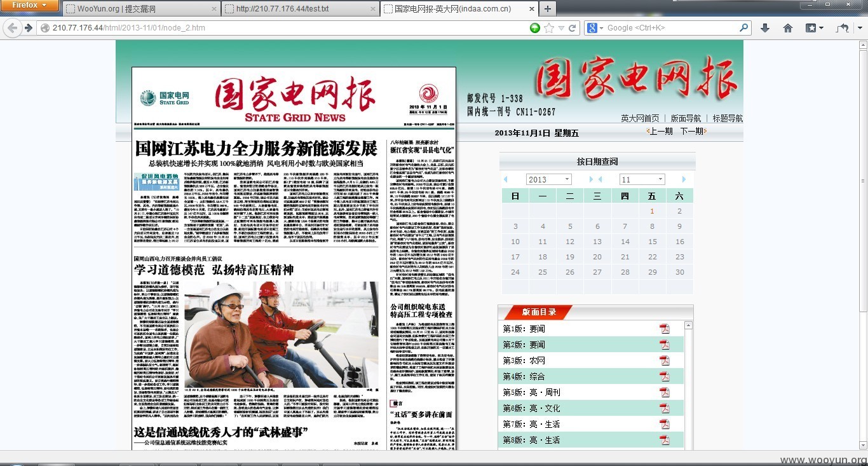The image size is (868, 466).
Task: Open the PDF icon for 第8版：亮·生活
Action: (665, 440)
